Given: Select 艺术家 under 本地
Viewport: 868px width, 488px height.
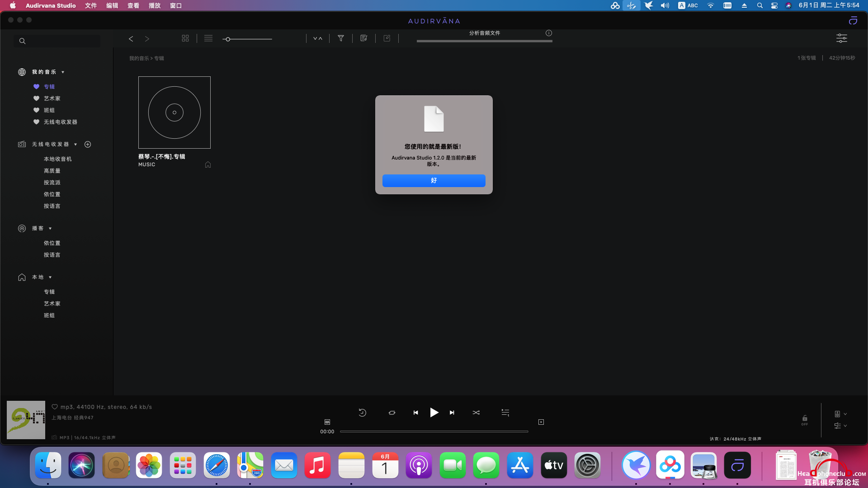Looking at the screenshot, I should [x=52, y=304].
